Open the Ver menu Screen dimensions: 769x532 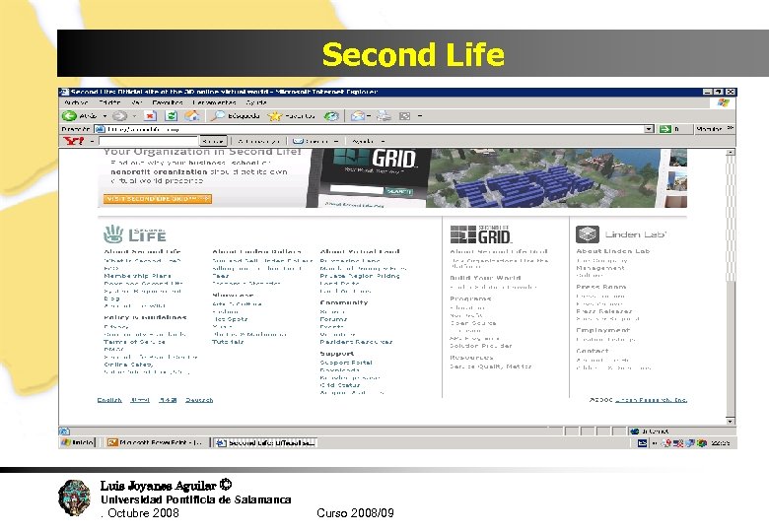[x=137, y=102]
